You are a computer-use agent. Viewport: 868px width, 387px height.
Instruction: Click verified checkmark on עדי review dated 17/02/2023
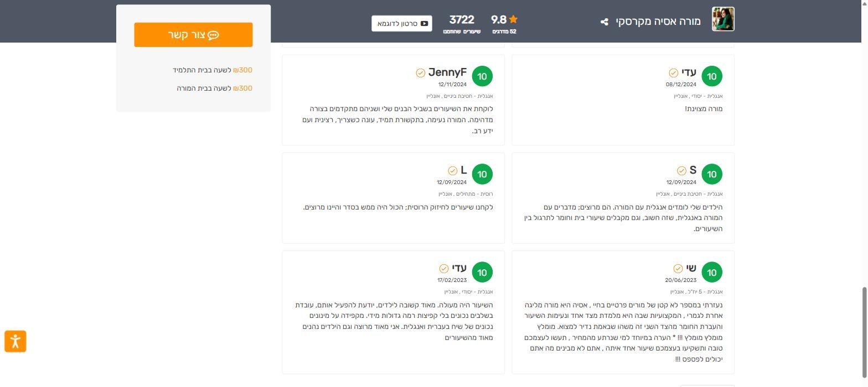[x=444, y=269]
